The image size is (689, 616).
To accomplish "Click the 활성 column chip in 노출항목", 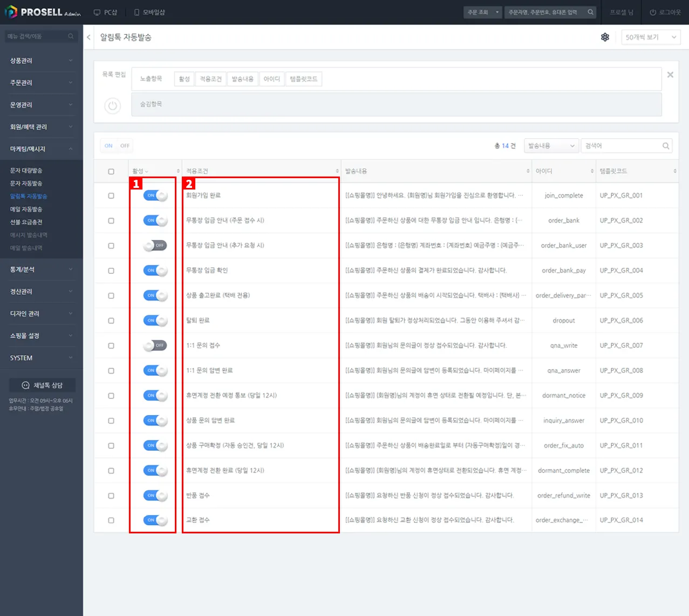I will point(185,79).
